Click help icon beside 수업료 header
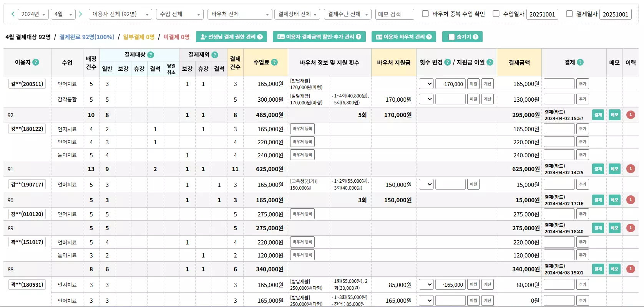Screen dimensions: 644x307 (x=274, y=62)
